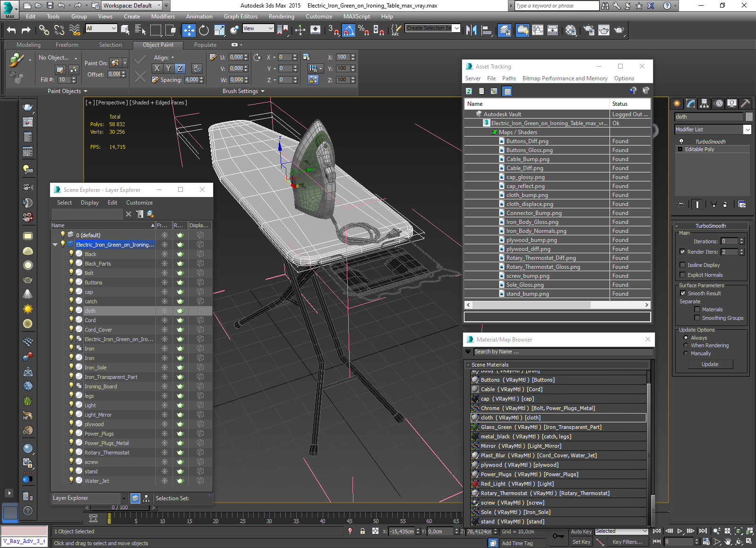The height and width of the screenshot is (548, 756).
Task: Click the Search by Name field
Action: click(563, 351)
